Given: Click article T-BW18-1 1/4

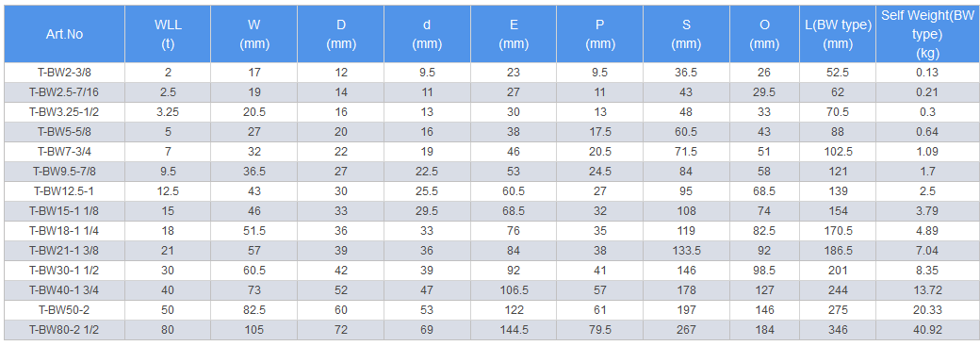Looking at the screenshot, I should 64,231.
